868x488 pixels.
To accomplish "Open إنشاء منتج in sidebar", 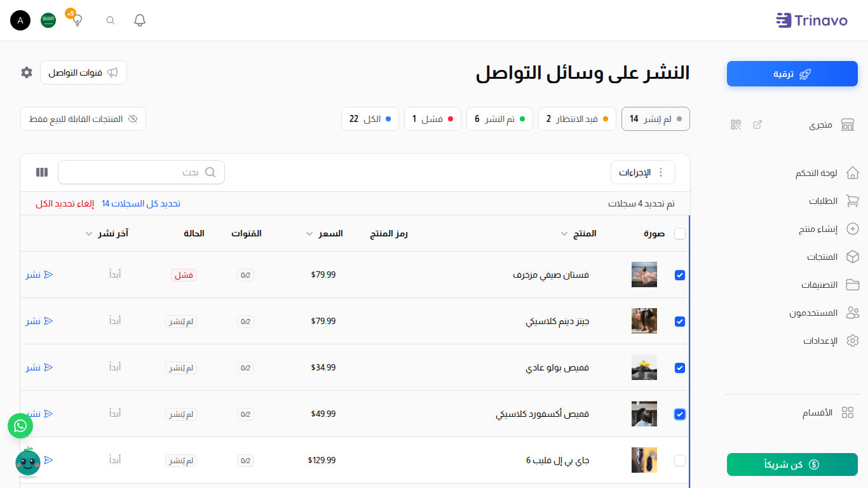I will coord(829,229).
